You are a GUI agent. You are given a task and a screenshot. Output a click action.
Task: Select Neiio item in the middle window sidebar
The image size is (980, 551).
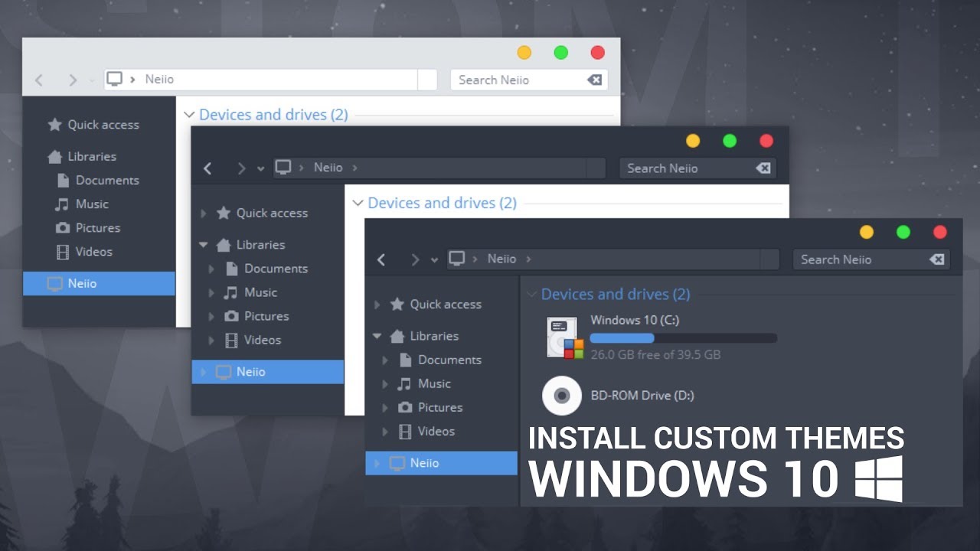click(268, 372)
